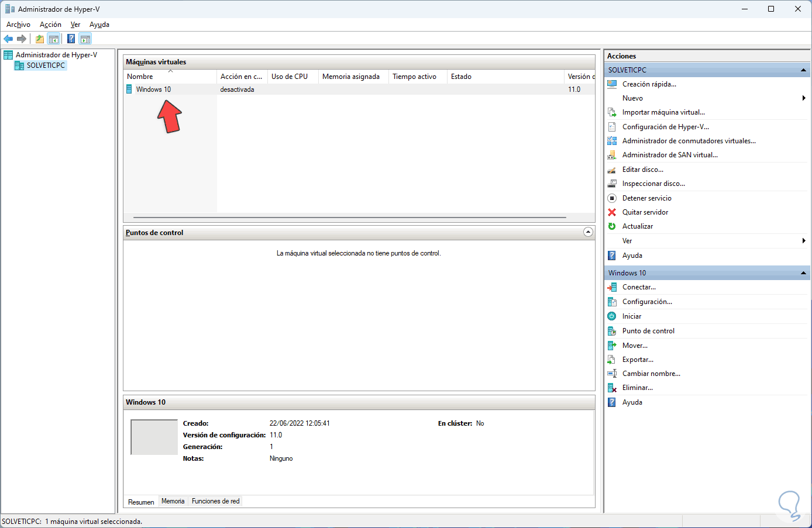Click the Inspeccionar disco icon
This screenshot has width=812, height=528.
tap(612, 184)
